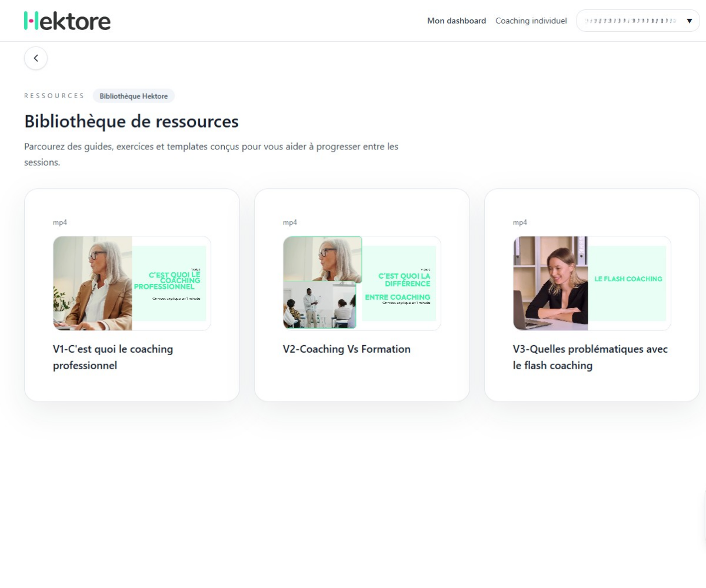This screenshot has height=588, width=706.
Task: Click the V2 video thumbnail image
Action: pos(362,283)
